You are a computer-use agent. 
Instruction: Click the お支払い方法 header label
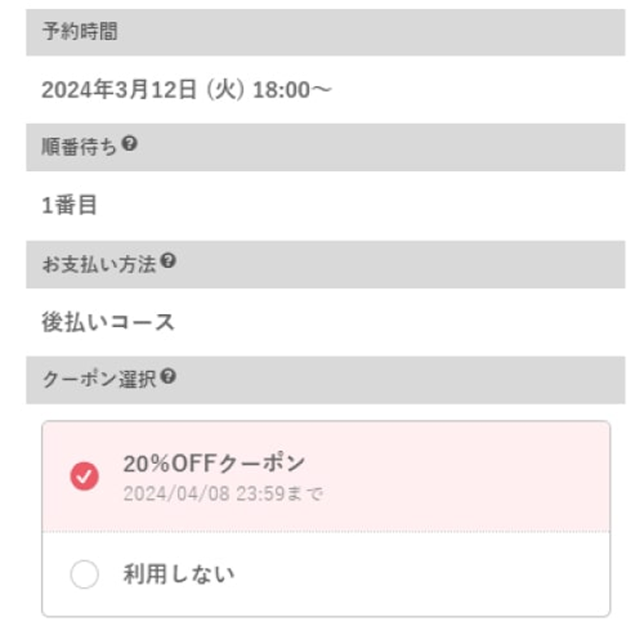point(98,264)
